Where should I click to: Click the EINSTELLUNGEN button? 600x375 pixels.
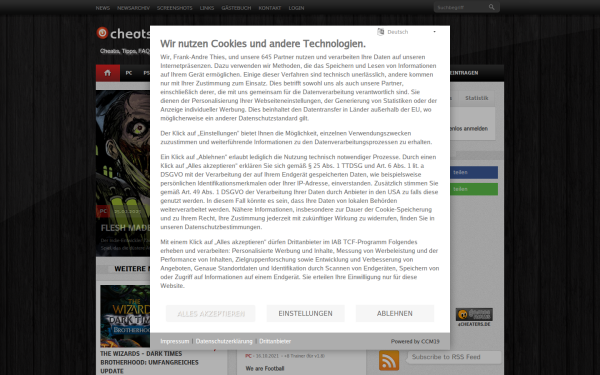pos(305,313)
